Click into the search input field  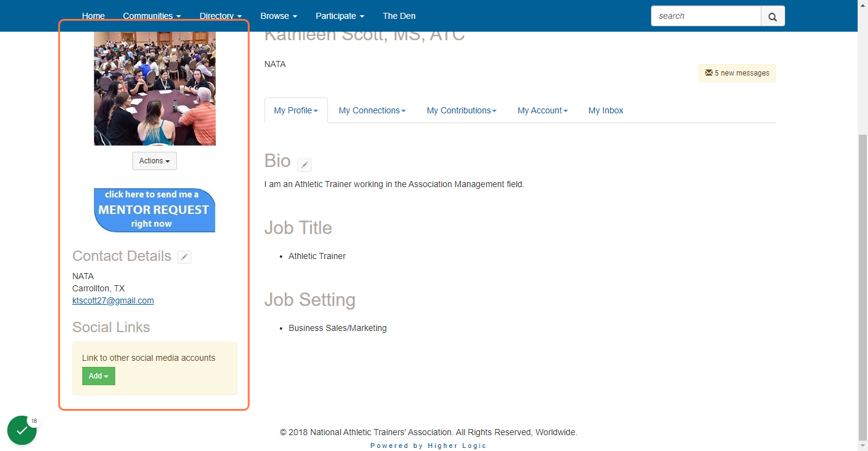point(706,16)
